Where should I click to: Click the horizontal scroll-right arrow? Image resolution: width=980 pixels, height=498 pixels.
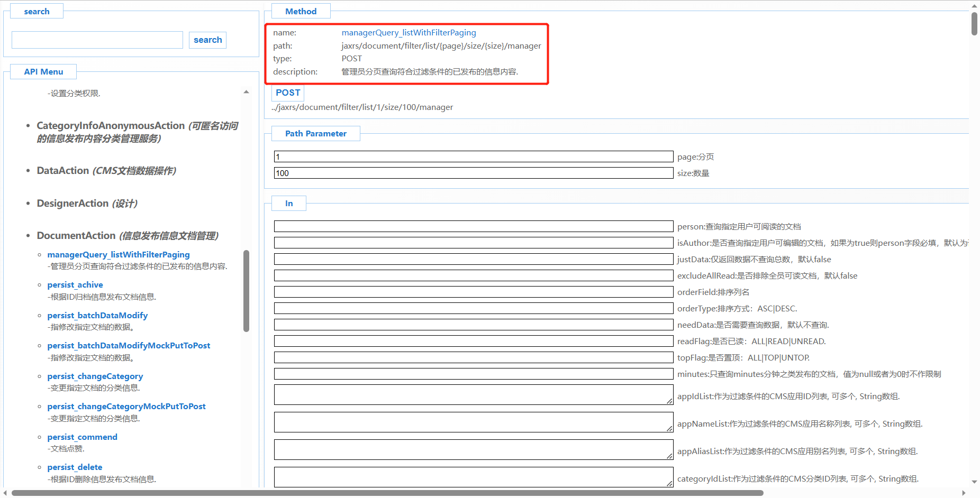(x=964, y=493)
